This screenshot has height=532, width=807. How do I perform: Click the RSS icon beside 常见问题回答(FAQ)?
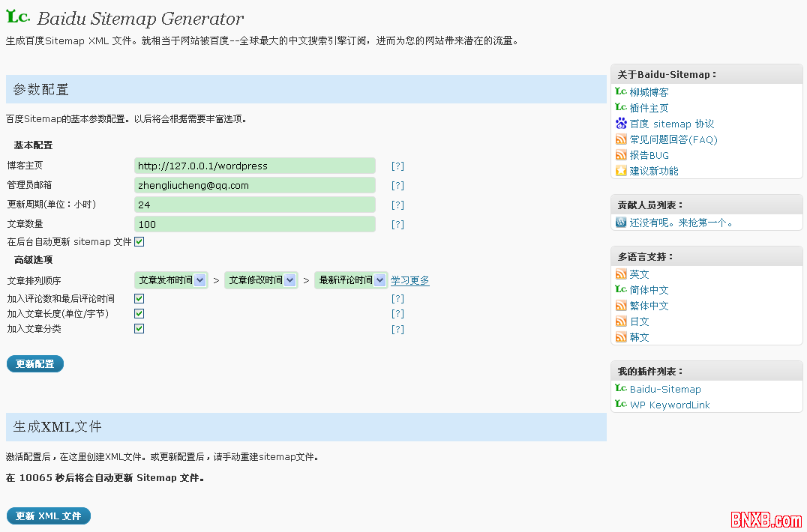pyautogui.click(x=621, y=139)
